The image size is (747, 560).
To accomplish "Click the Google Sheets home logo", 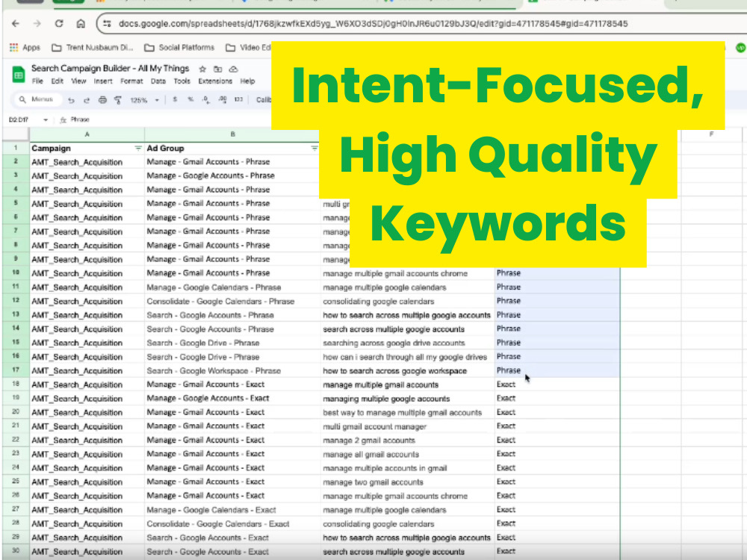I will [19, 75].
